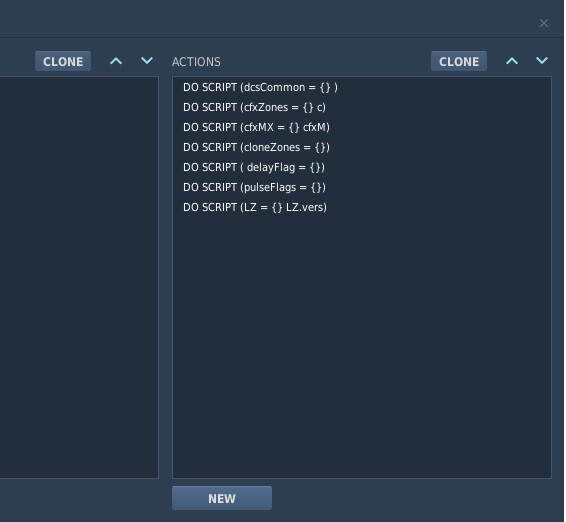Move item up in left conditions panel

[x=116, y=61]
